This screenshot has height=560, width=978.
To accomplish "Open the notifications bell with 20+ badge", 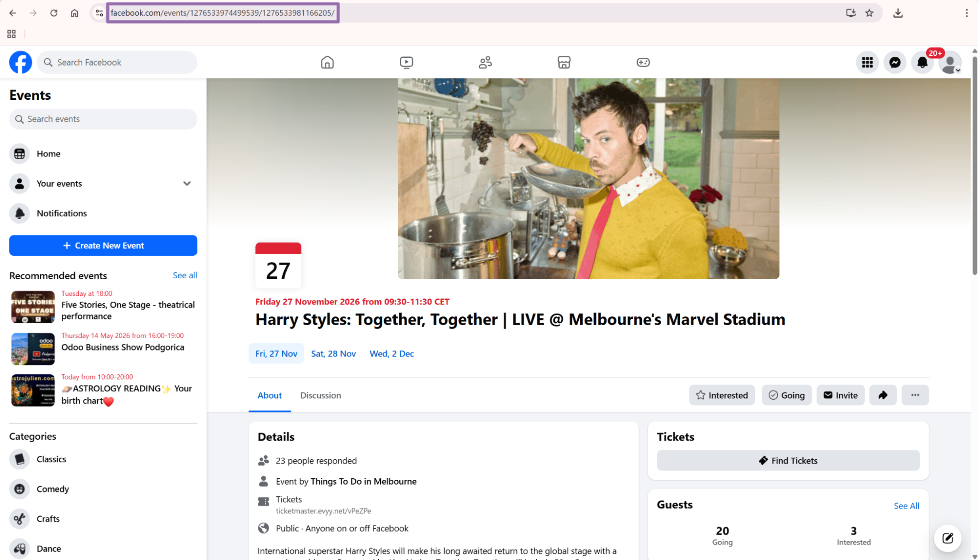I will point(923,63).
